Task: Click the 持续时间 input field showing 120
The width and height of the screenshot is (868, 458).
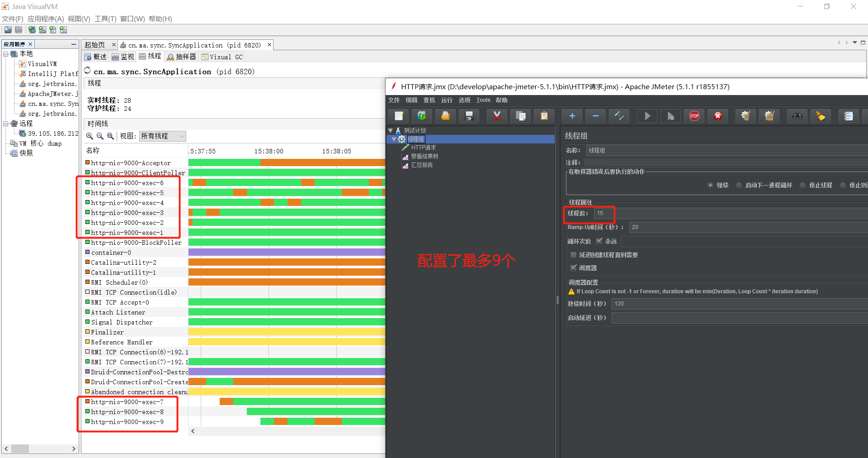Action: tap(740, 304)
